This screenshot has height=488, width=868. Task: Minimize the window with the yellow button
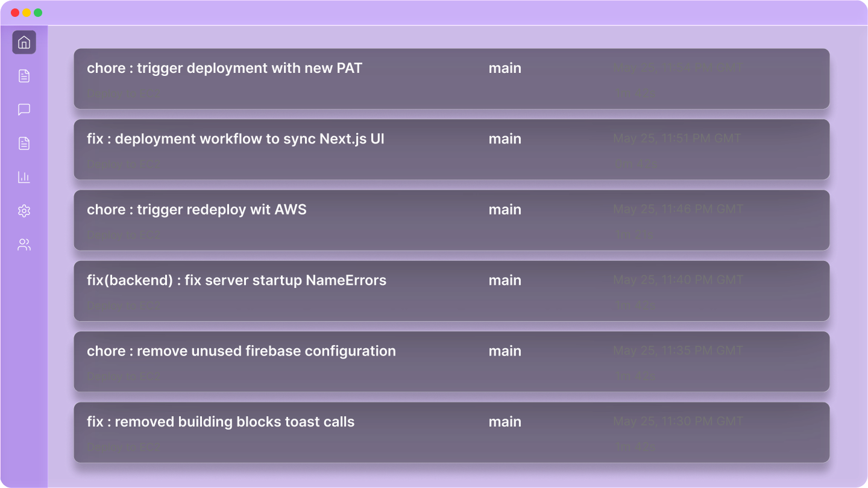(x=27, y=13)
